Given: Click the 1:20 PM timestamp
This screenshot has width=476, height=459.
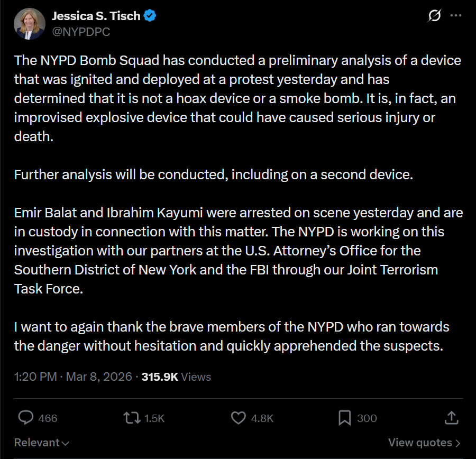Looking at the screenshot, I should click(35, 377).
